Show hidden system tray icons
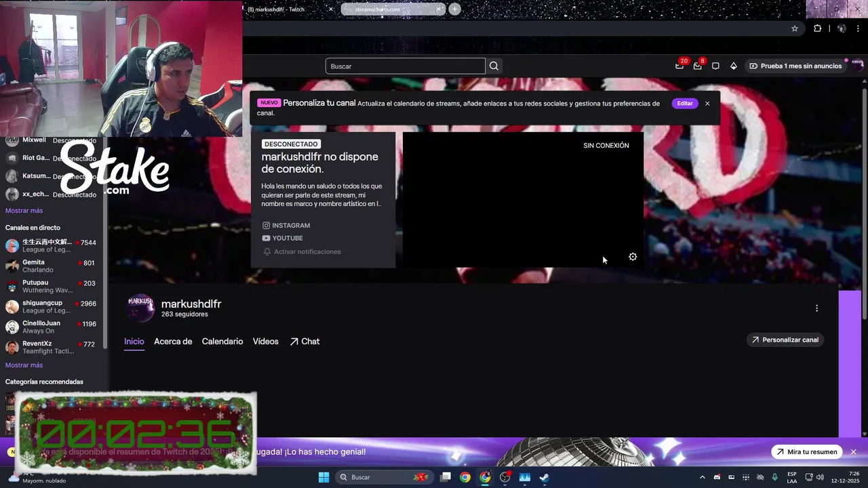The image size is (868, 488). click(x=702, y=477)
